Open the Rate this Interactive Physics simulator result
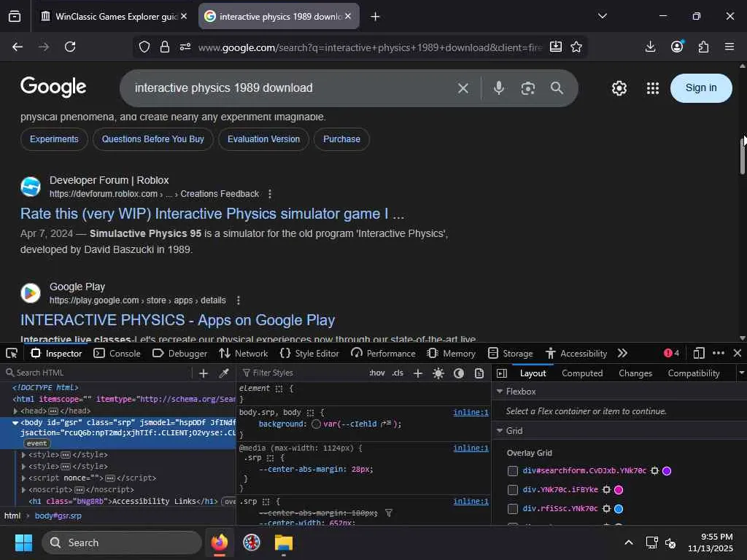Image resolution: width=747 pixels, height=560 pixels. [x=212, y=214]
